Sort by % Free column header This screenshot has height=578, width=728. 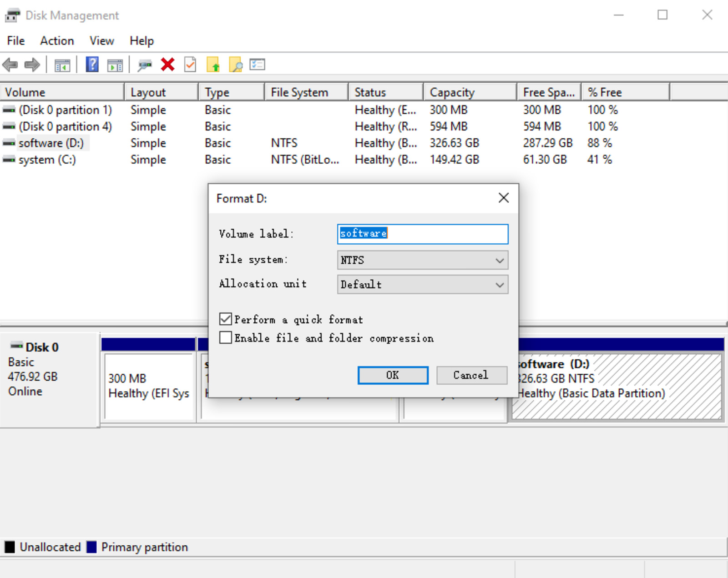click(626, 92)
